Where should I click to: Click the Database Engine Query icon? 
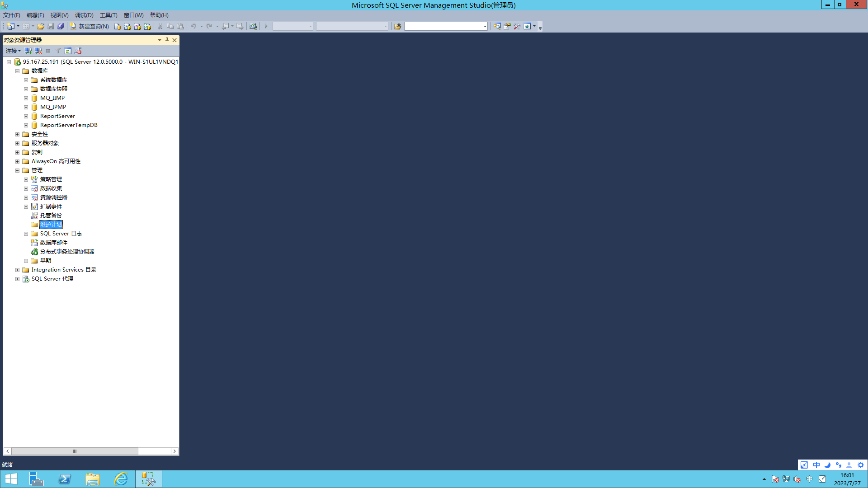click(118, 26)
